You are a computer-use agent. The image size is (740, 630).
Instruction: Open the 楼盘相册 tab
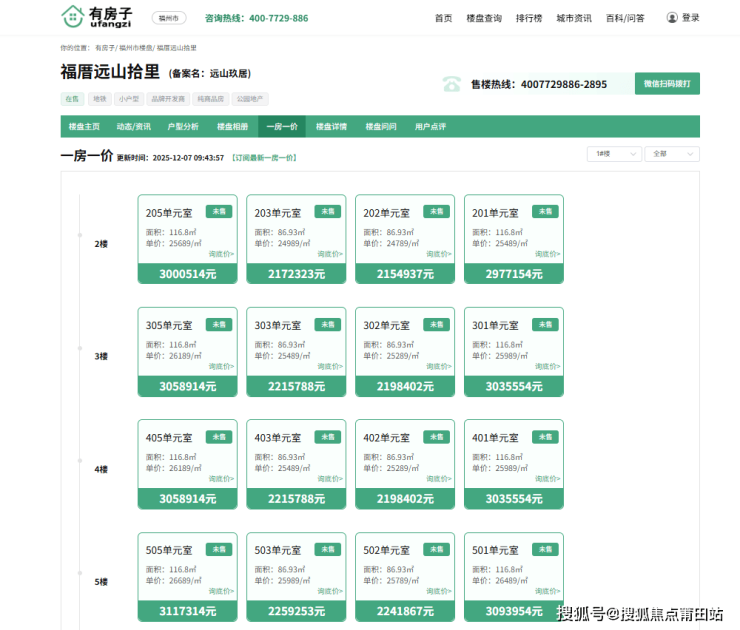point(232,127)
